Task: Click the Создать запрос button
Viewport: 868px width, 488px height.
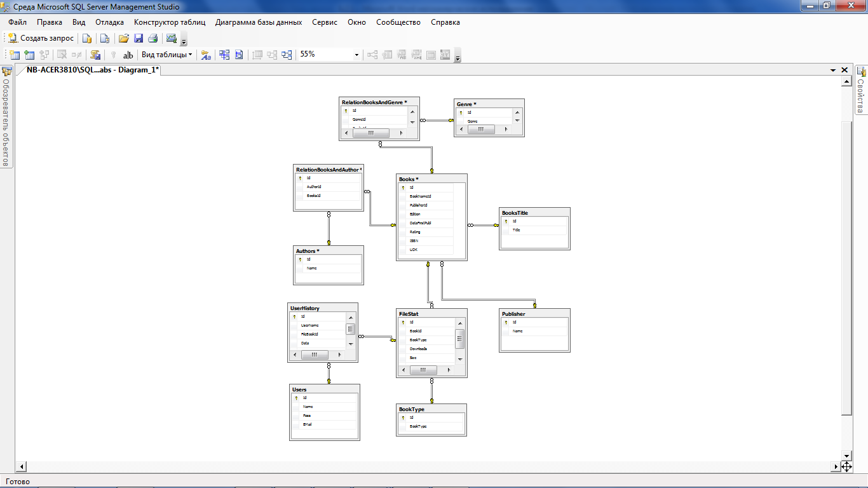Action: 41,38
